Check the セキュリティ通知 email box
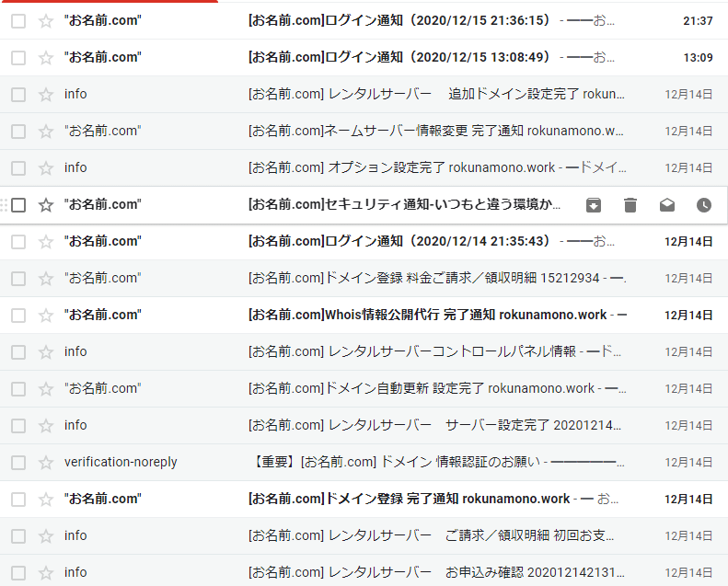728x586 pixels. coord(18,205)
